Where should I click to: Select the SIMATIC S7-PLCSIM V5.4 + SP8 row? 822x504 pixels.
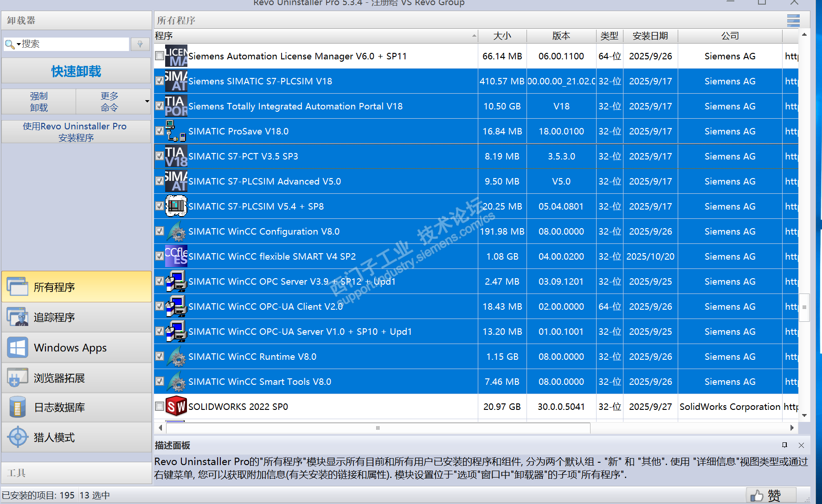coord(476,206)
